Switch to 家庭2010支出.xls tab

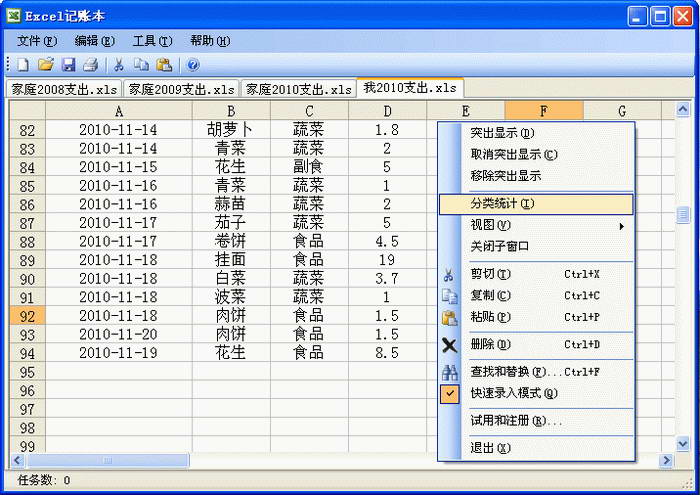[299, 89]
